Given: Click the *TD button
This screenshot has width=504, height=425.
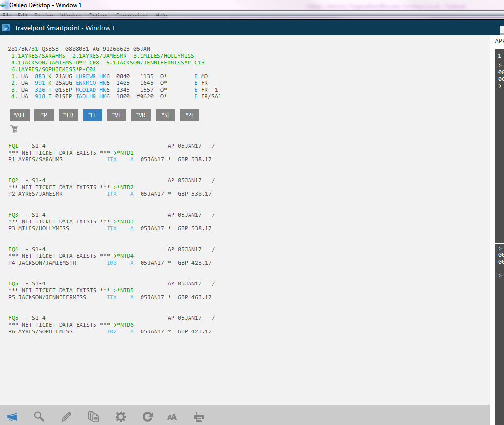Looking at the screenshot, I should (68, 115).
